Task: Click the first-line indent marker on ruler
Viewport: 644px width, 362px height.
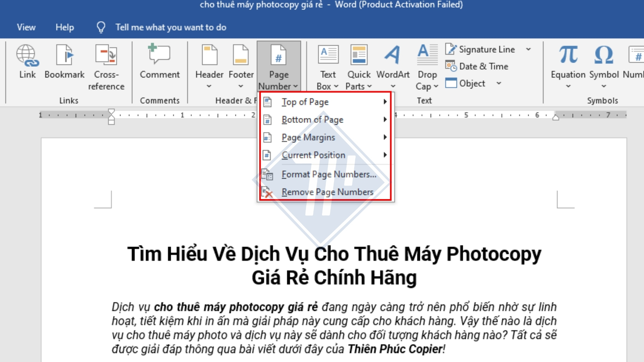Action: tap(111, 112)
